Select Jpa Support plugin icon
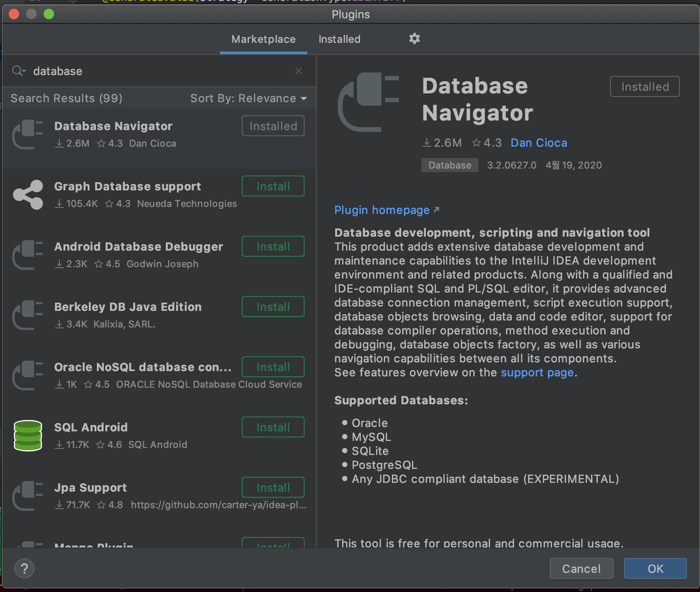The width and height of the screenshot is (700, 592). pos(28,496)
